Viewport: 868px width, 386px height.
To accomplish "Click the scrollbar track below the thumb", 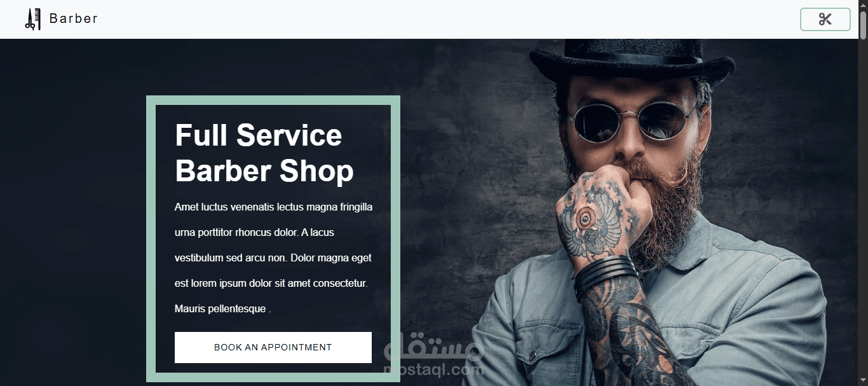I will click(863, 210).
